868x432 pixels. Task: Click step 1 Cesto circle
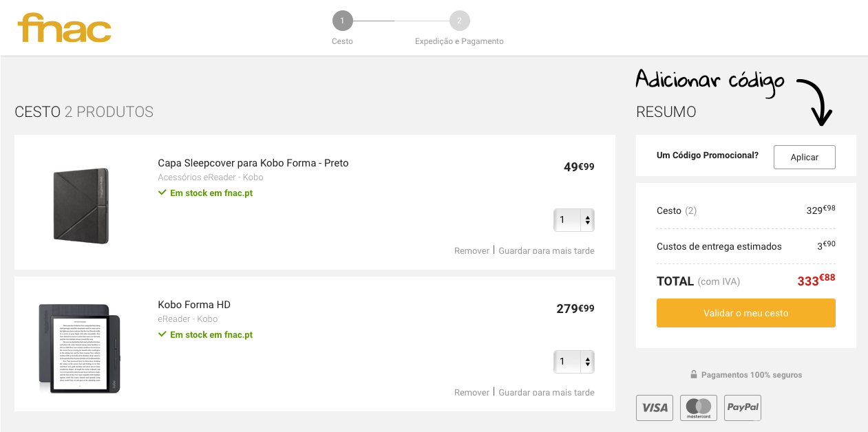point(342,21)
